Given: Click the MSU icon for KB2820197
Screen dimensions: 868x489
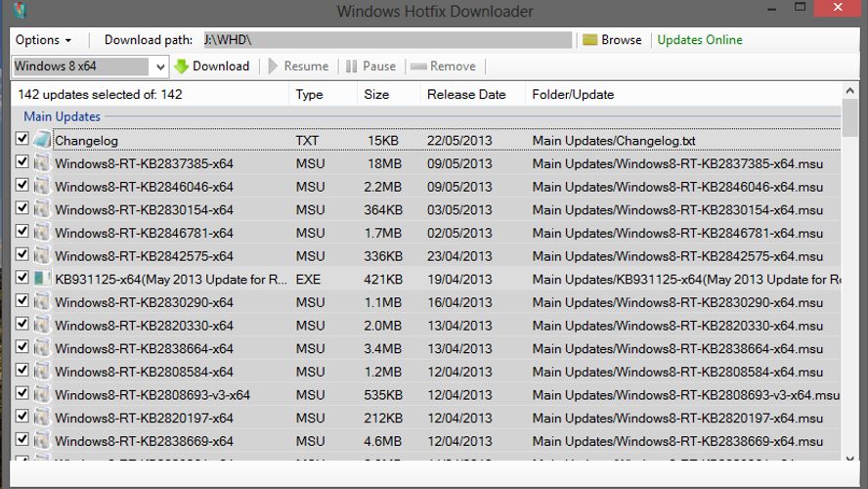Looking at the screenshot, I should tap(41, 418).
